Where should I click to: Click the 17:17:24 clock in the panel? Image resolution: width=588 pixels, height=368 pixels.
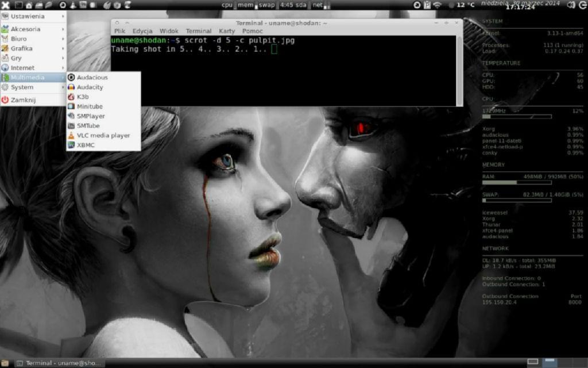(520, 7)
